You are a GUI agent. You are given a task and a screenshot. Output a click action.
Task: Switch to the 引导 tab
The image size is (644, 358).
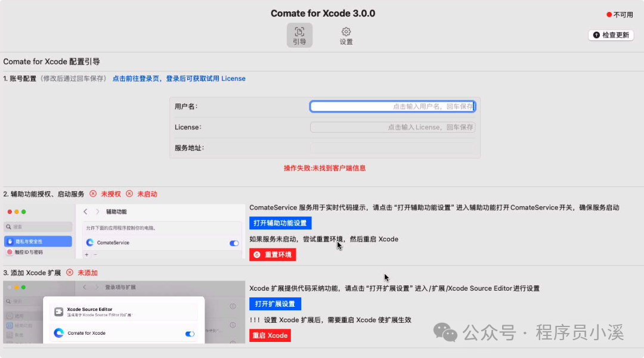(x=299, y=34)
